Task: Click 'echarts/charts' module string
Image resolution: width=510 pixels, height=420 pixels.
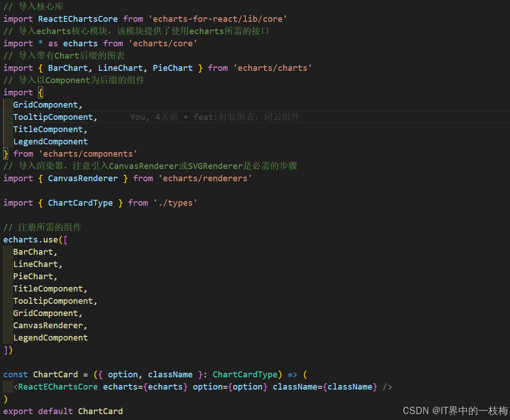Action: point(273,68)
